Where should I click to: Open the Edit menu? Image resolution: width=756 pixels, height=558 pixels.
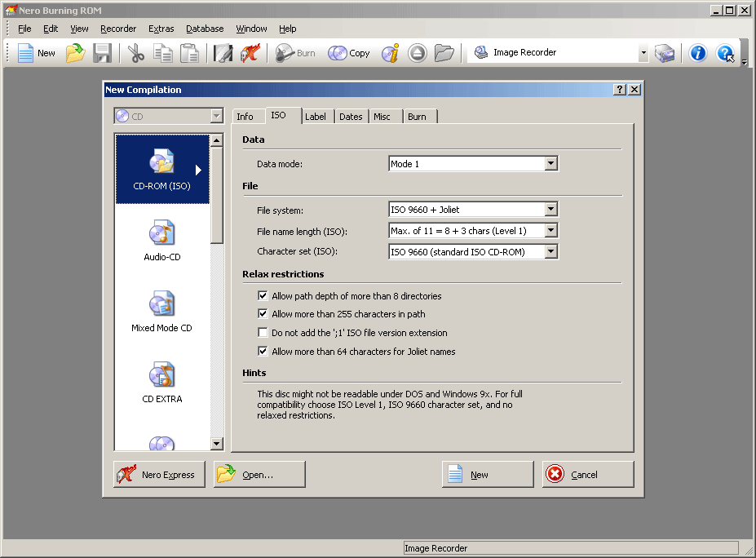click(x=51, y=29)
